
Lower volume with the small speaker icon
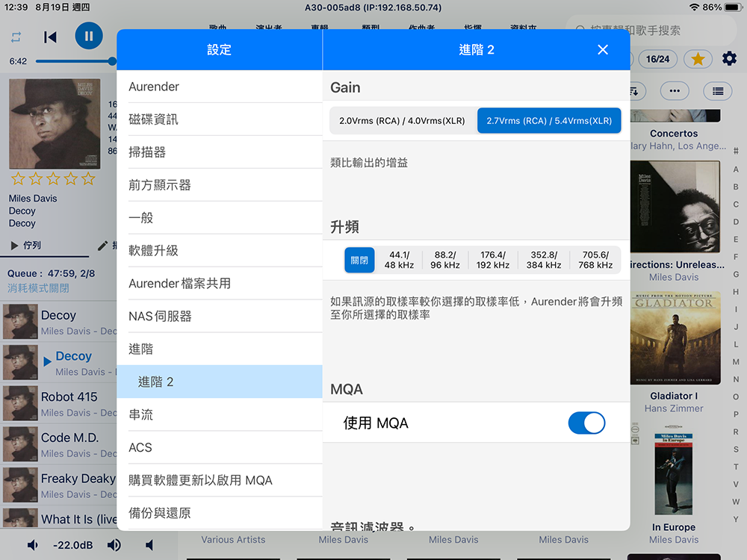click(32, 545)
